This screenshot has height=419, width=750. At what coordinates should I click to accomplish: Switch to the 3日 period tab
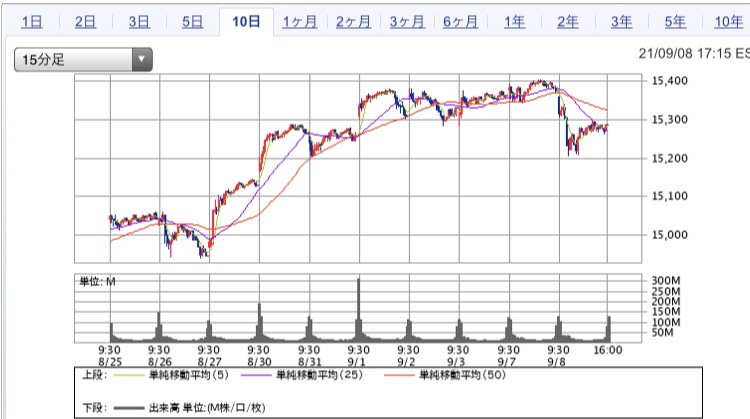point(139,22)
